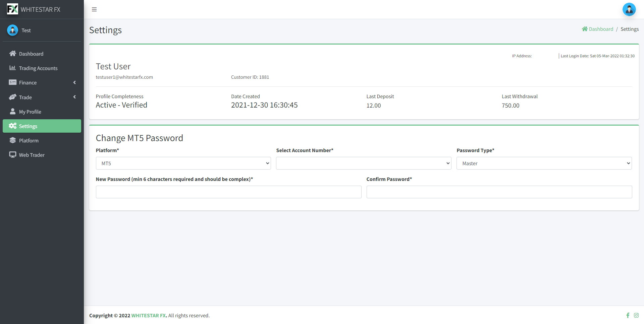644x324 pixels.
Task: Click the WhiteStar FX logo icon
Action: pyautogui.click(x=12, y=9)
